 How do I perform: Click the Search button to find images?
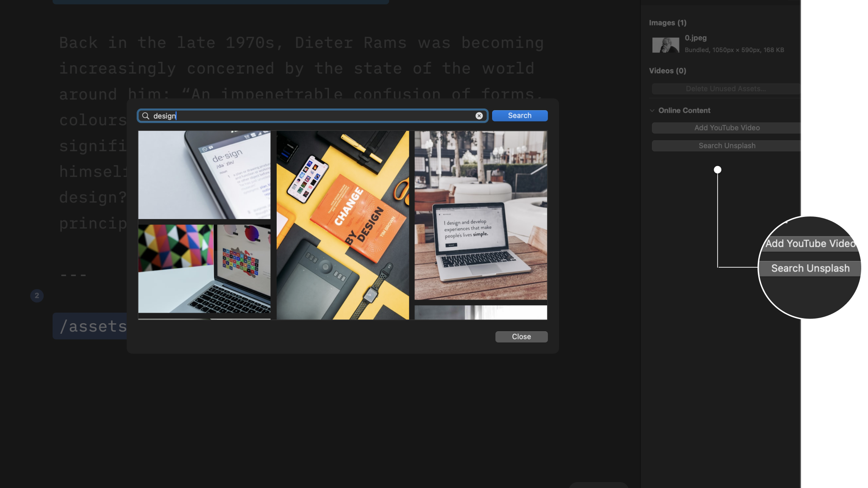pos(519,116)
